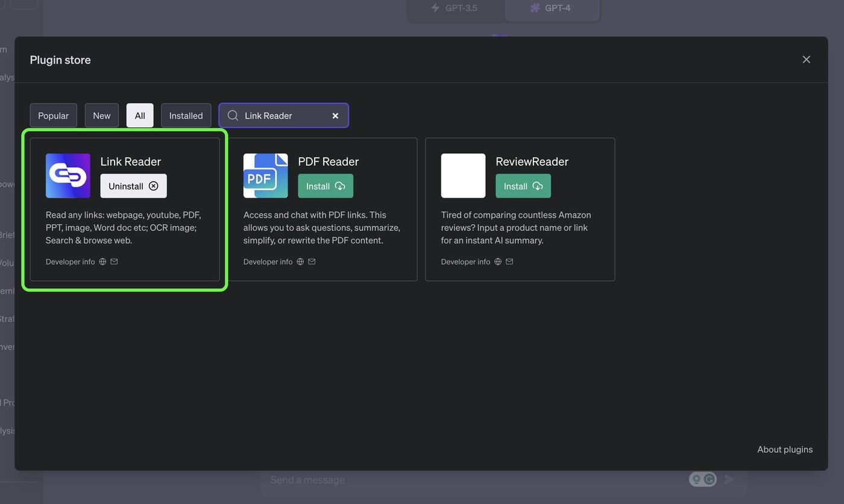Click the PDF Reader plugin logo
Viewport: 844px width, 504px height.
coord(266,175)
